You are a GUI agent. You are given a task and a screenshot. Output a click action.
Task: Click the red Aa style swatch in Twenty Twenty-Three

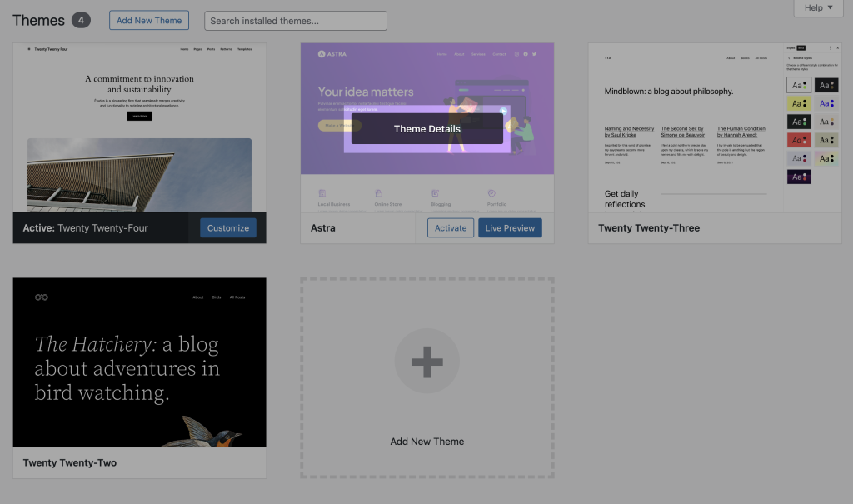(798, 140)
